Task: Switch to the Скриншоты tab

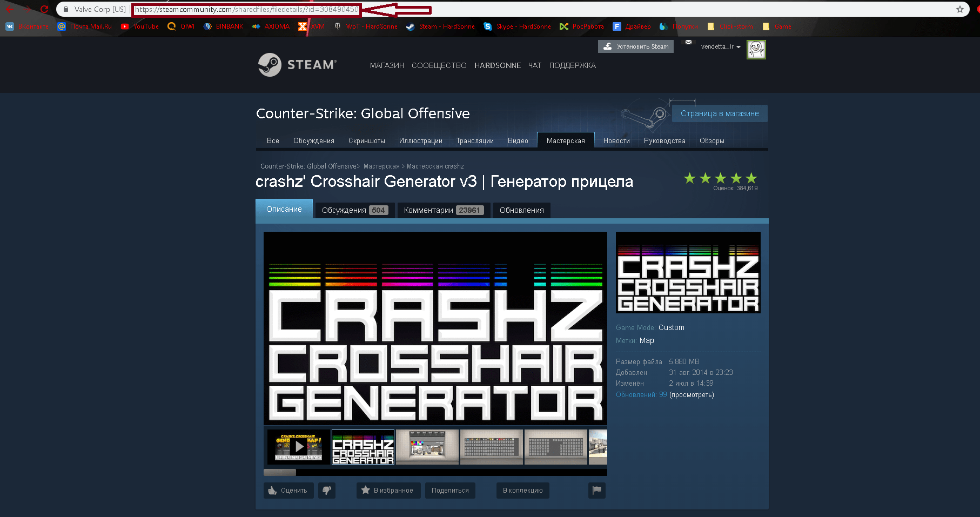Action: pos(367,140)
